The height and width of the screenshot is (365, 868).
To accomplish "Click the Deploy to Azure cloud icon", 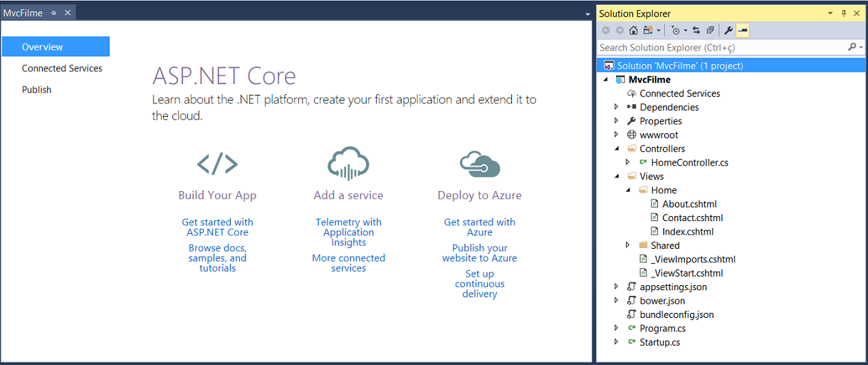I will pos(479,164).
